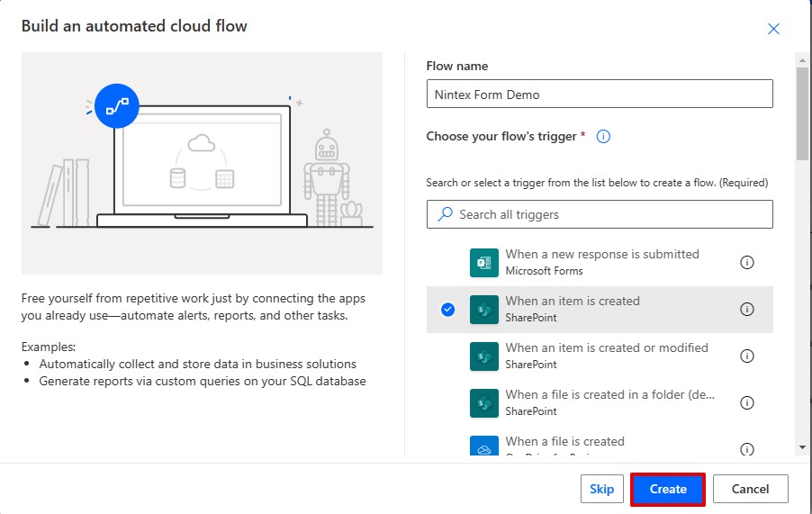Show info for 'When an item is created'

pyautogui.click(x=746, y=310)
